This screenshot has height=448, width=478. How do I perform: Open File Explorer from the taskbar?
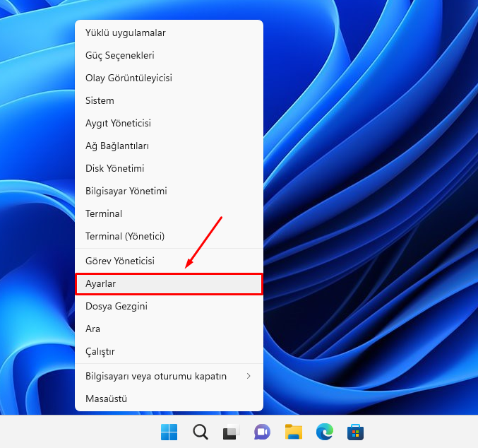click(293, 432)
